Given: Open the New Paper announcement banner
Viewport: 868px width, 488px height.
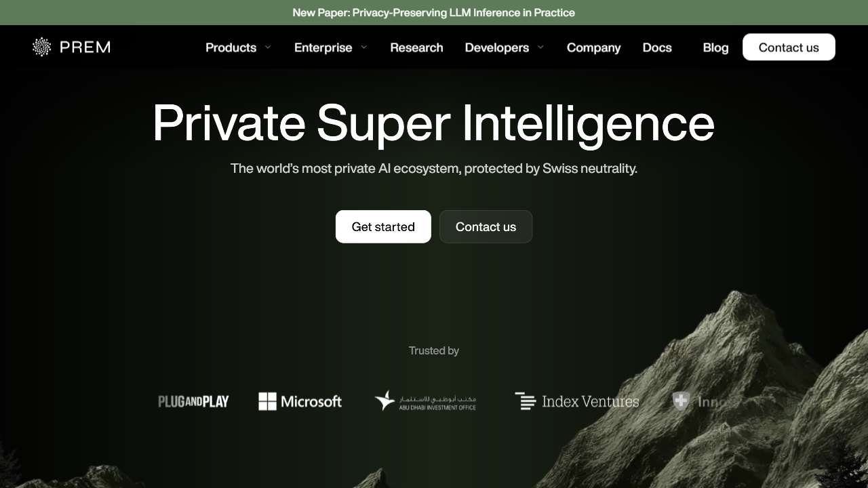Looking at the screenshot, I should coord(434,12).
